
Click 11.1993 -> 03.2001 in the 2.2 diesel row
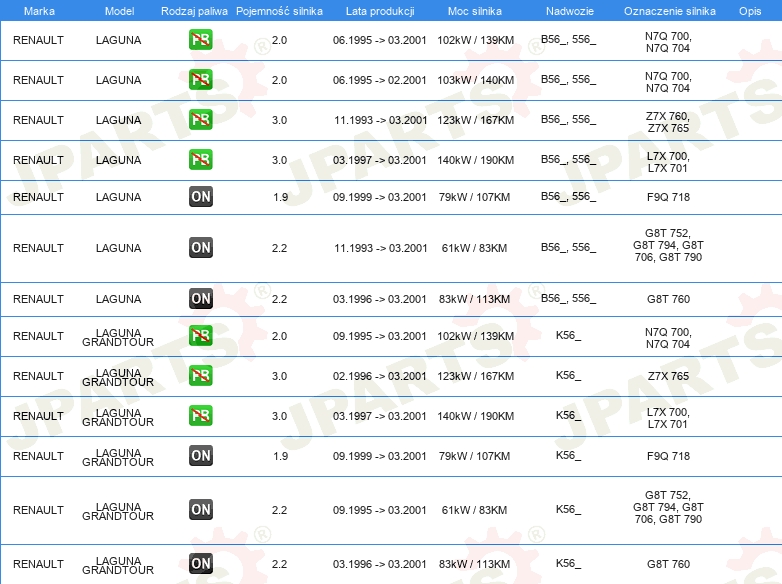[381, 248]
